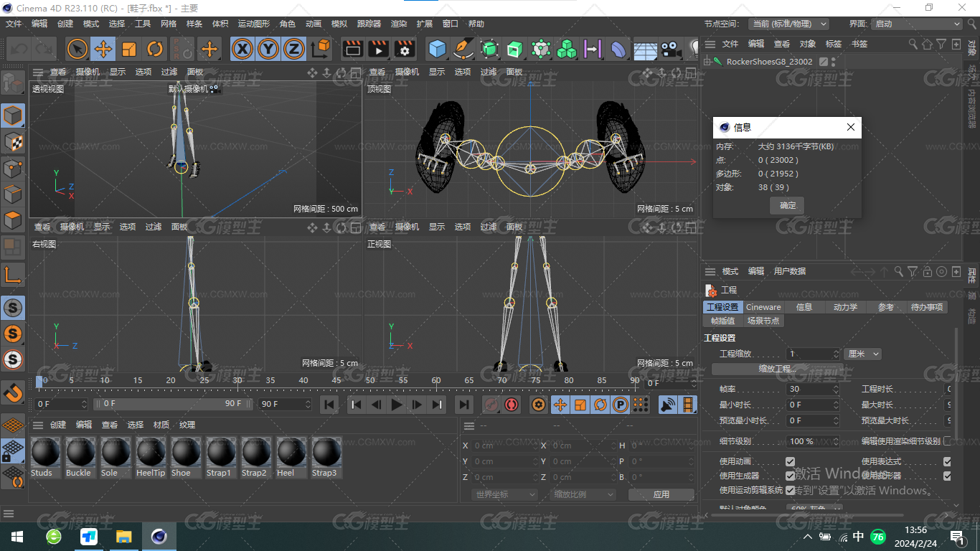The height and width of the screenshot is (551, 980).
Task: Activate the Scale tool in top toolbar
Action: click(129, 49)
